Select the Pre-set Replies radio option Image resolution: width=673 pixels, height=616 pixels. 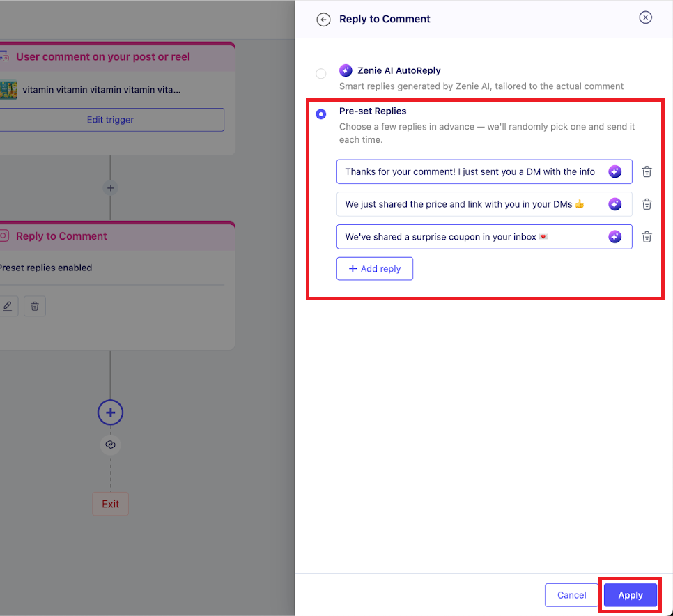[x=320, y=114]
